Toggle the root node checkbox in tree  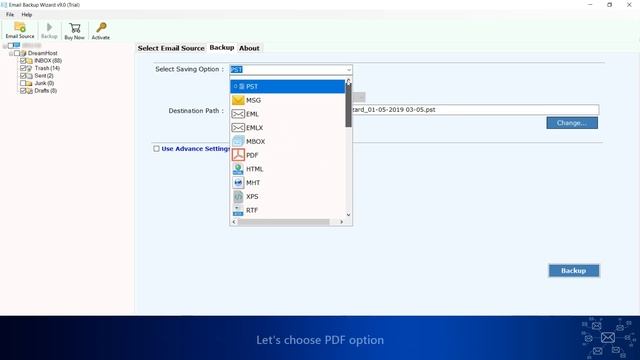11,46
